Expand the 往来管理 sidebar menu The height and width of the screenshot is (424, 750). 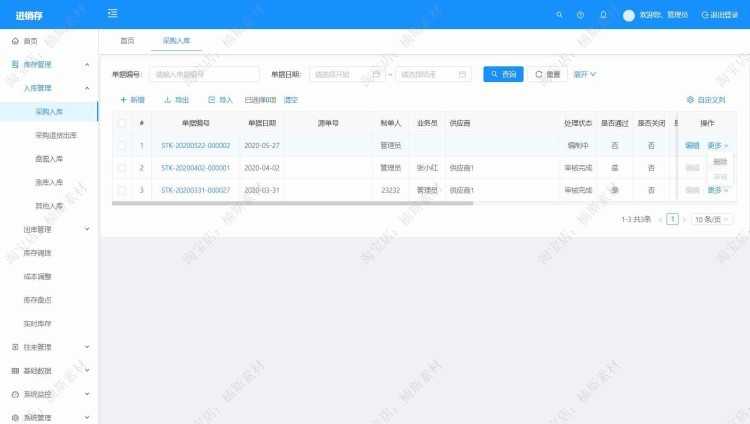49,347
